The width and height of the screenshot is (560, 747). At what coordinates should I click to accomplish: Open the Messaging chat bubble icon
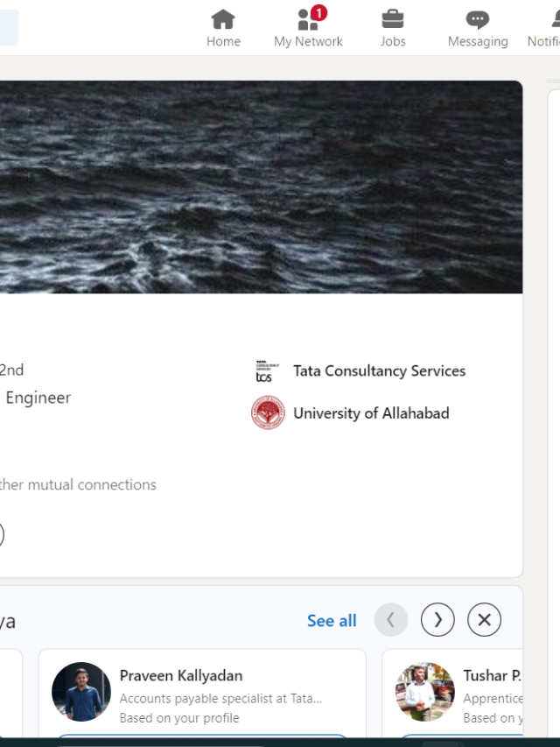click(477, 19)
